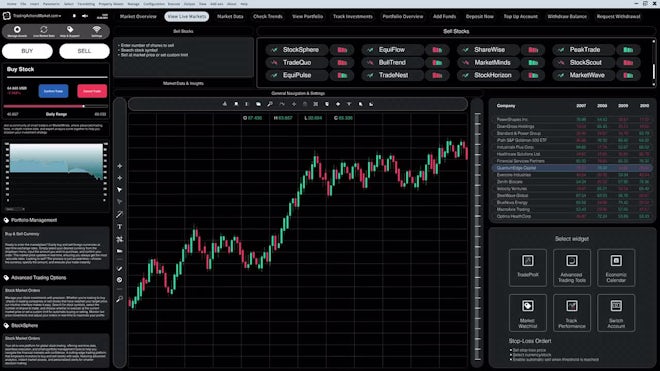Select the StockHorizon stock entry

pos(488,75)
